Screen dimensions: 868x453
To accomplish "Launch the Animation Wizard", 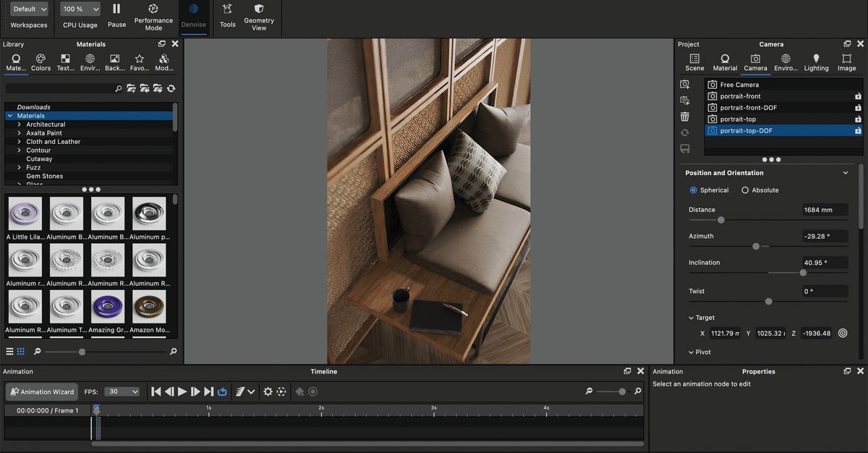I will pyautogui.click(x=41, y=391).
